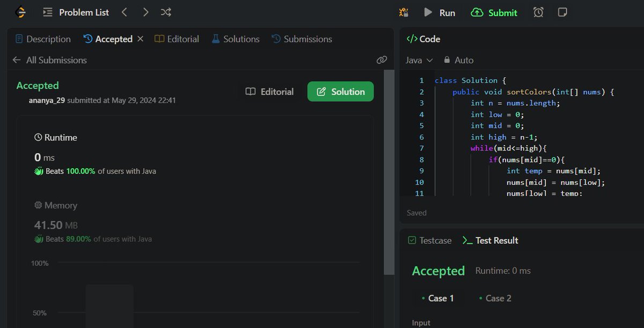
Task: Open ananya_29 user profile
Action: point(47,100)
